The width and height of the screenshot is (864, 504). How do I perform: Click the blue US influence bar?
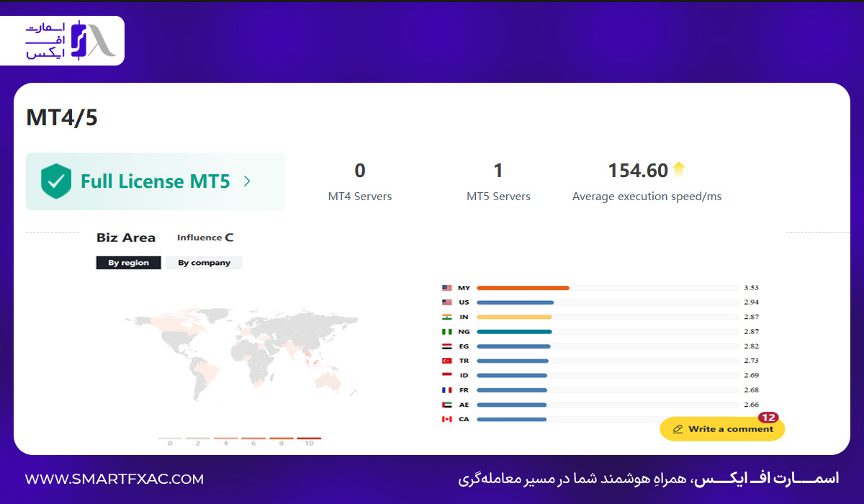[x=515, y=302]
